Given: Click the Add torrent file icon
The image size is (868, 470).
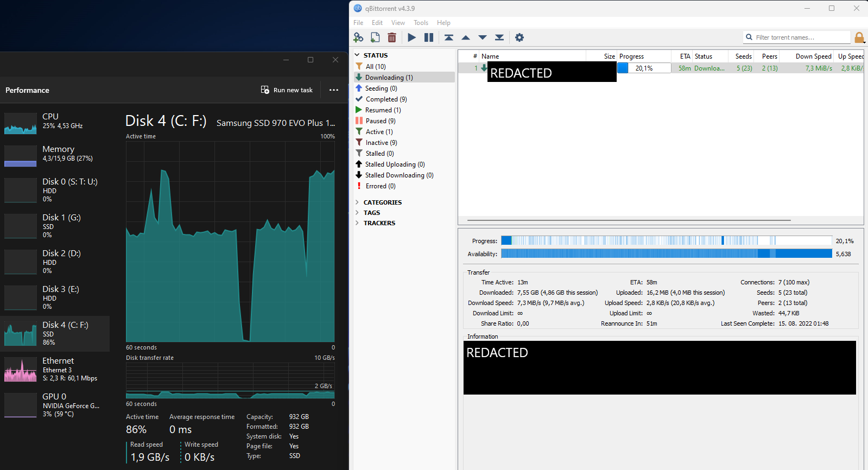Looking at the screenshot, I should (x=375, y=37).
